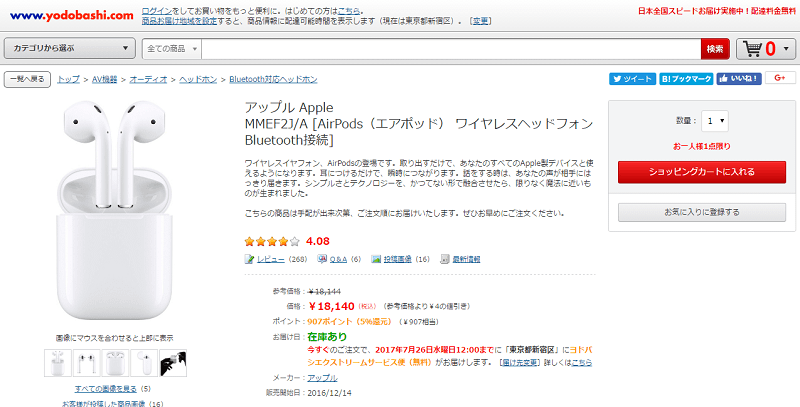Select the first AirPods thumbnail
This screenshot has height=407, width=800.
58,363
